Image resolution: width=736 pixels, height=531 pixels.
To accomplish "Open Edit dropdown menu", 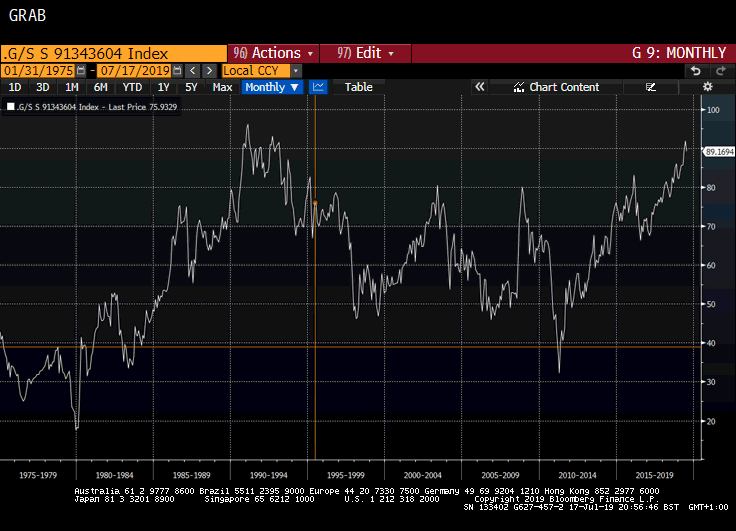I will [365, 53].
